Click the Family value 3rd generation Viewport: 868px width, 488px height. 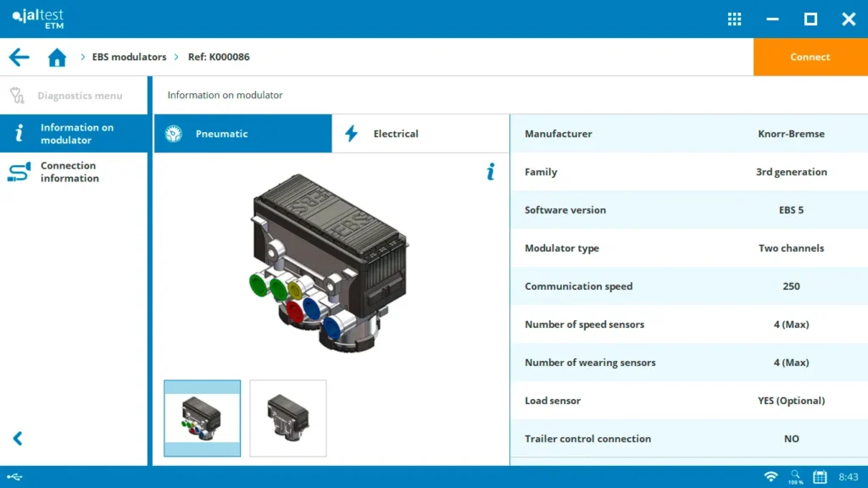tap(791, 171)
